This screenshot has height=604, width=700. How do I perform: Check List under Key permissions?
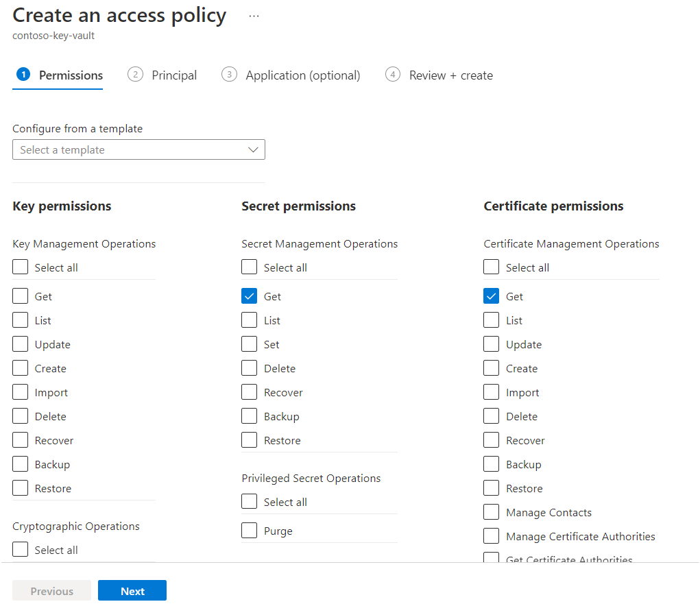21,320
